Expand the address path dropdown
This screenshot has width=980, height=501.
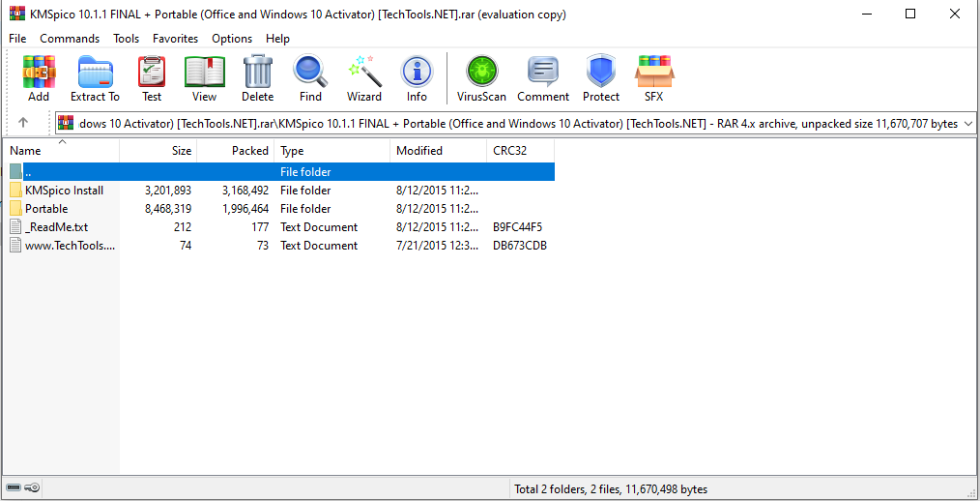[x=967, y=124]
